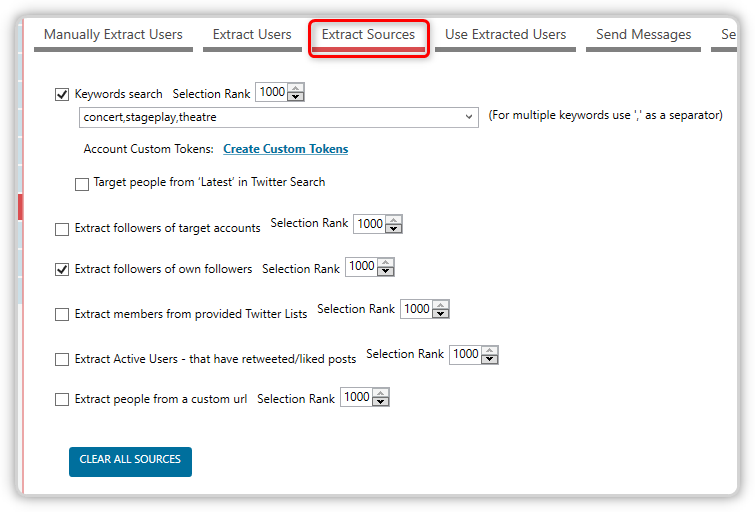Viewport: 755px width, 512px height.
Task: Uncheck the Keywords search checkbox
Action: click(x=62, y=94)
